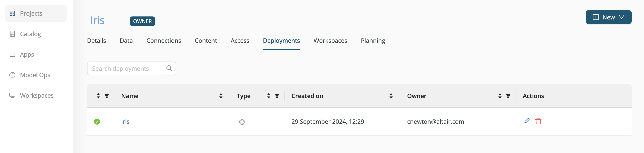Sort by Created on date
Viewport: 644px width, 153px height.
coord(391,96)
